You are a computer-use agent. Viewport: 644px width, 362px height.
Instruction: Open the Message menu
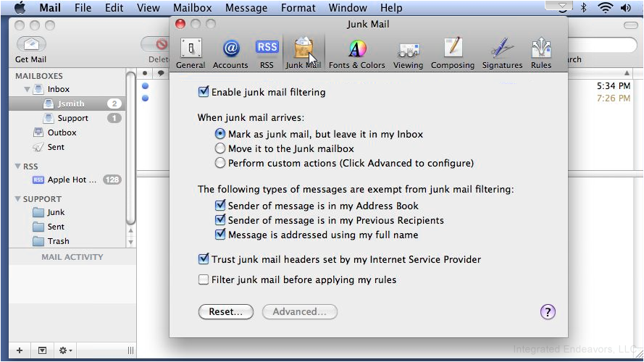246,8
